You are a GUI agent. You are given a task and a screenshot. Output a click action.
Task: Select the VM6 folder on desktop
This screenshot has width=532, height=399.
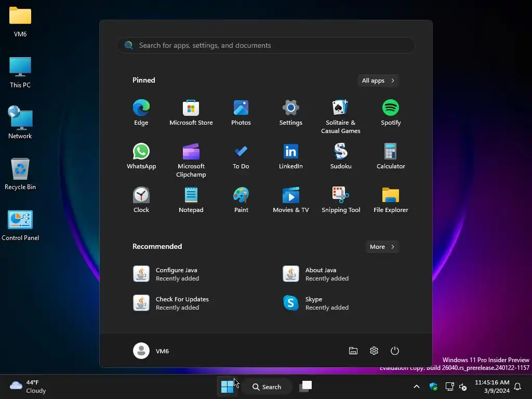pos(20,22)
